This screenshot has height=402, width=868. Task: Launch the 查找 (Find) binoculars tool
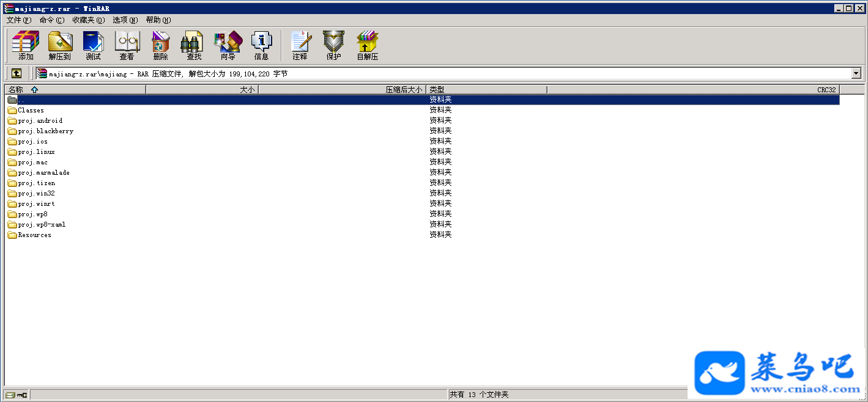195,46
